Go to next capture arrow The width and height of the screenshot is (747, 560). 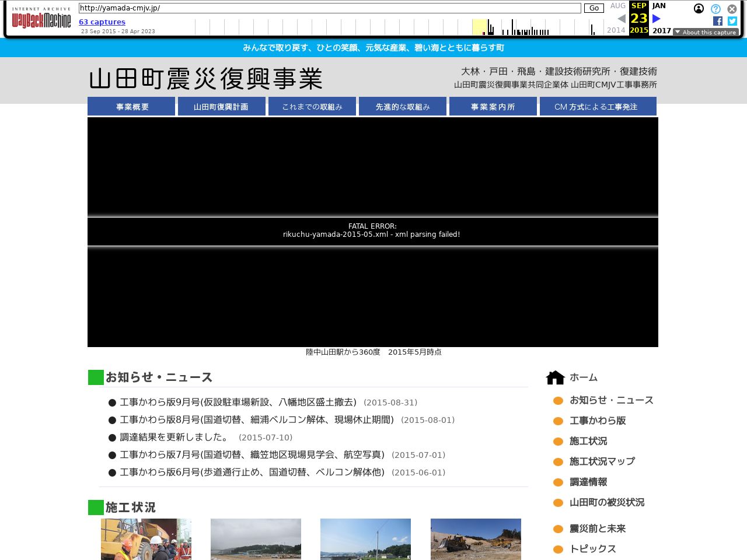click(x=657, y=19)
